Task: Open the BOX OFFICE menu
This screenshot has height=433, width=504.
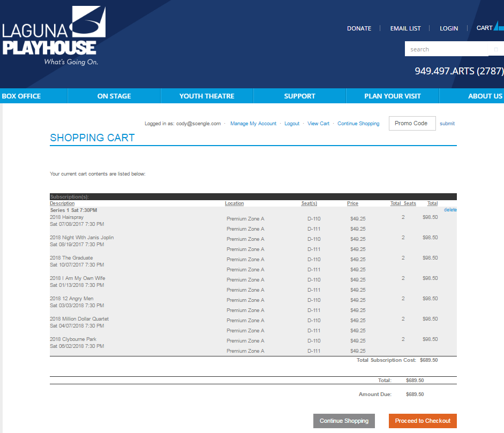Action: 21,96
